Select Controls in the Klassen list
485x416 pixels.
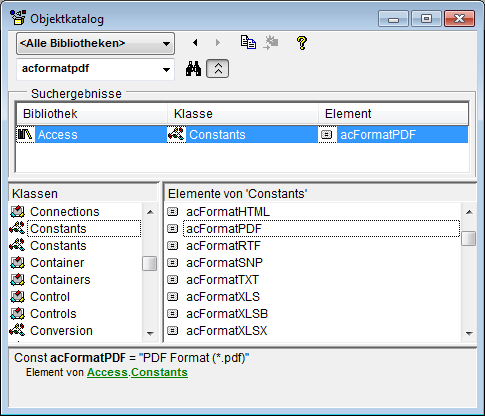pos(53,314)
